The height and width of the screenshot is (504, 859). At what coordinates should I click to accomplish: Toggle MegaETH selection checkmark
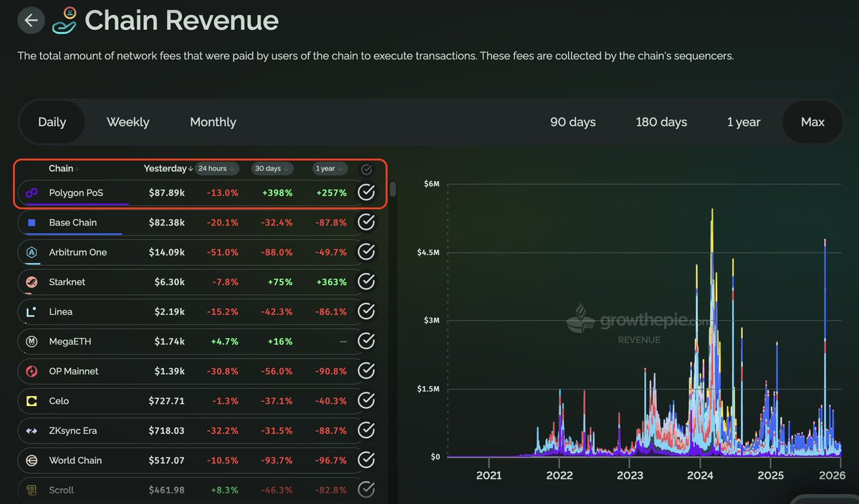click(366, 341)
